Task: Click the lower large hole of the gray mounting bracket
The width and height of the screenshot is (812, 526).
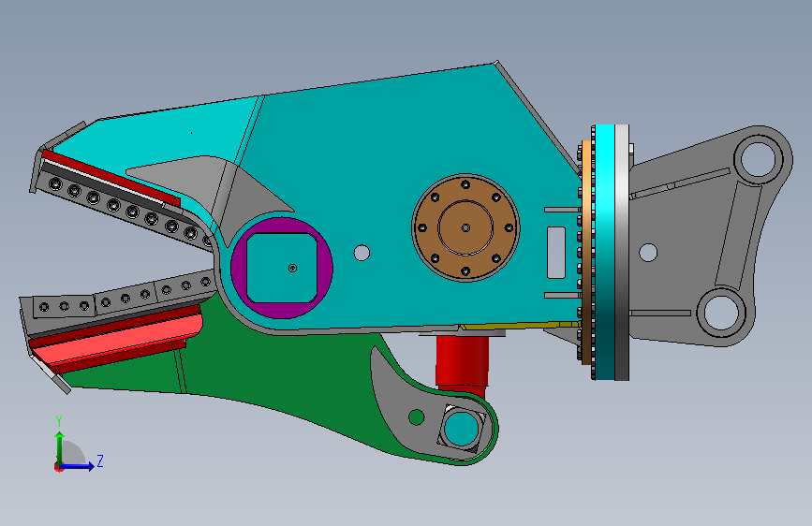Action: point(721,313)
